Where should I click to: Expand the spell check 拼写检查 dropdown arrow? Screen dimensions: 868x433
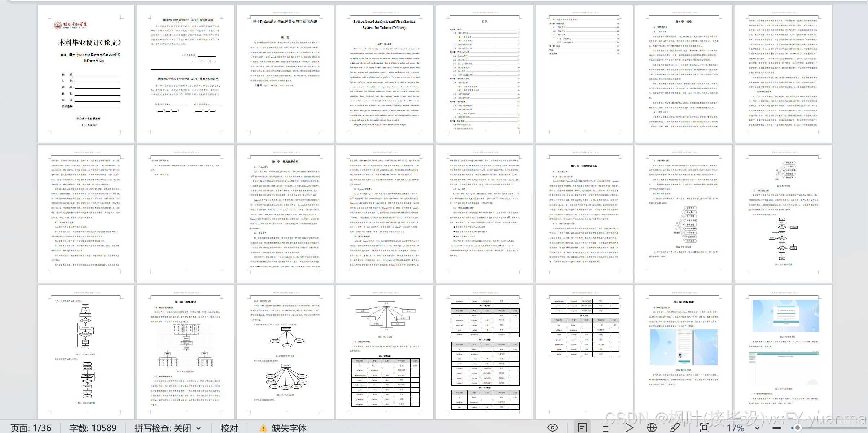(198, 428)
